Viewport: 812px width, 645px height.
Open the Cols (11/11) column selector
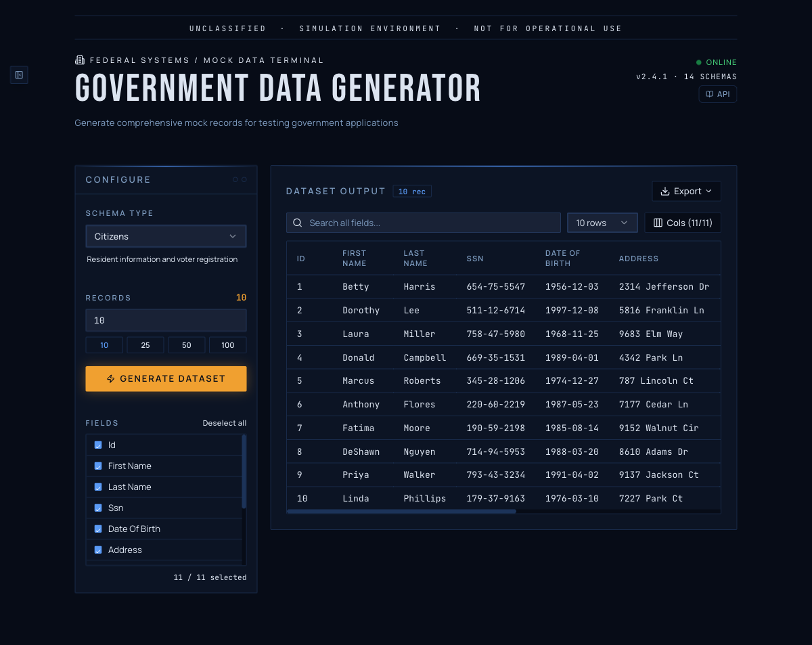tap(683, 223)
